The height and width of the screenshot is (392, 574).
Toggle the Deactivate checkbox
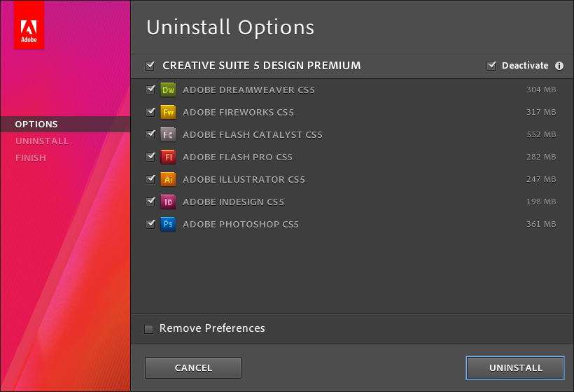[491, 66]
